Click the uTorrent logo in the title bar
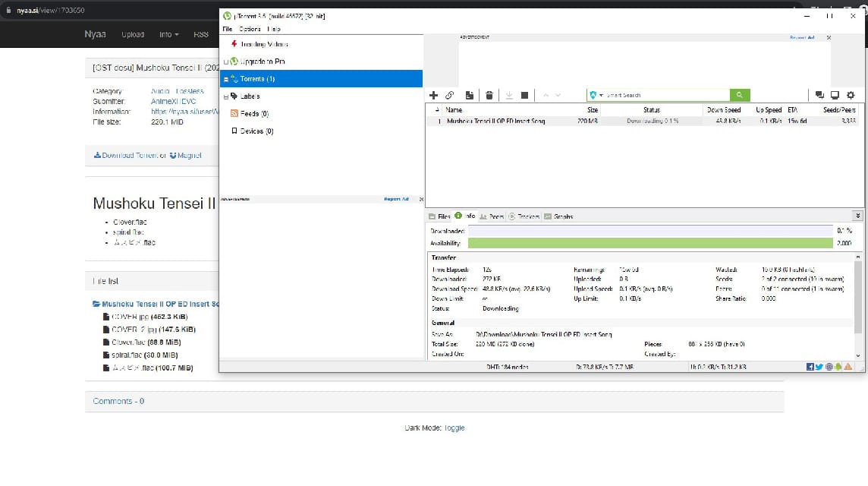This screenshot has height=486, width=868. click(227, 15)
